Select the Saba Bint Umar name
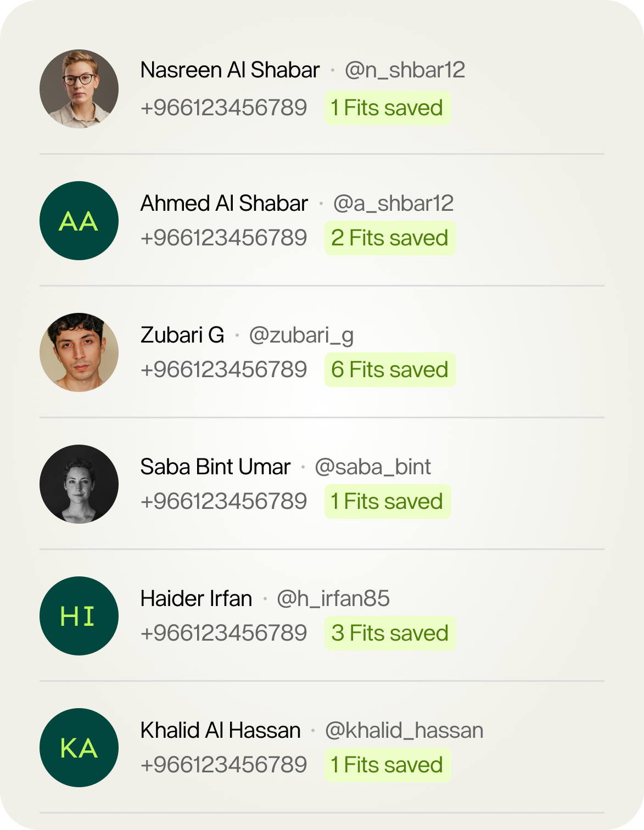The image size is (644, 830). point(215,467)
